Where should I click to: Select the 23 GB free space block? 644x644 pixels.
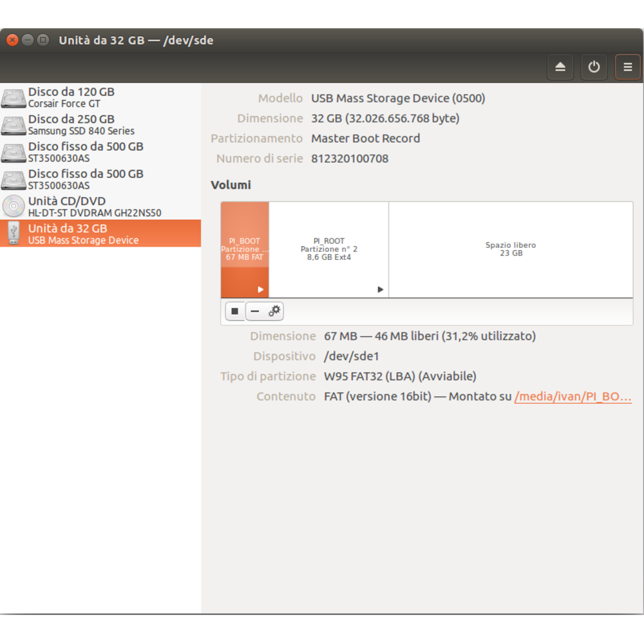(511, 249)
